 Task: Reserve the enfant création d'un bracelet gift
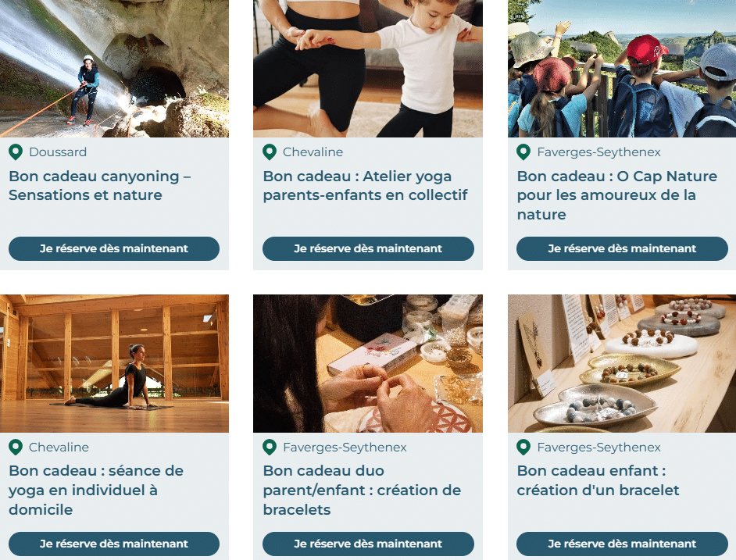tap(622, 544)
